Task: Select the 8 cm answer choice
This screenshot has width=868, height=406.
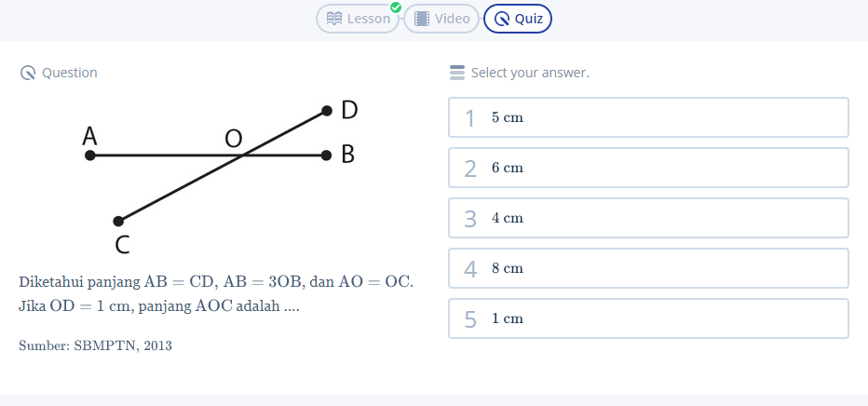Action: [x=648, y=268]
